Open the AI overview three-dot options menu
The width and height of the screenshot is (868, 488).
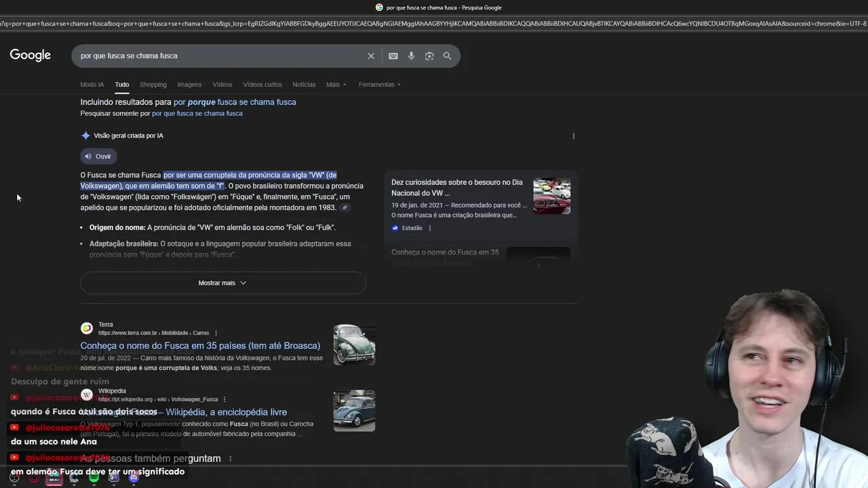coord(574,136)
